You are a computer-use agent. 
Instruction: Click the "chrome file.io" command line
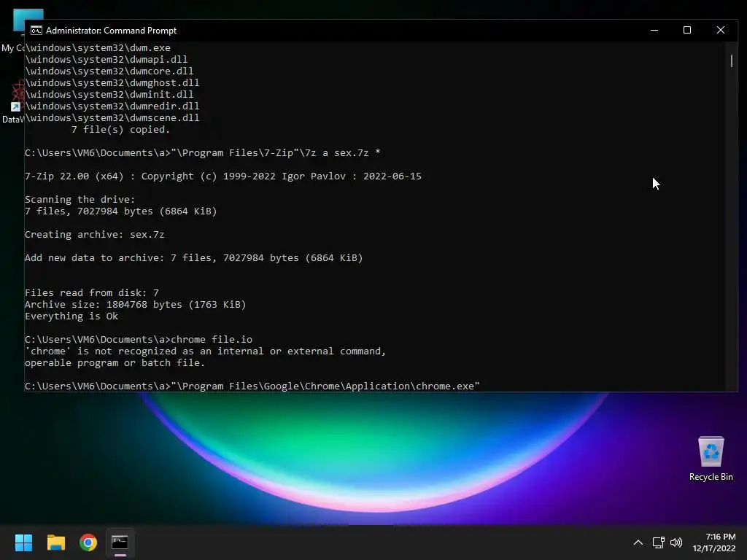click(139, 340)
